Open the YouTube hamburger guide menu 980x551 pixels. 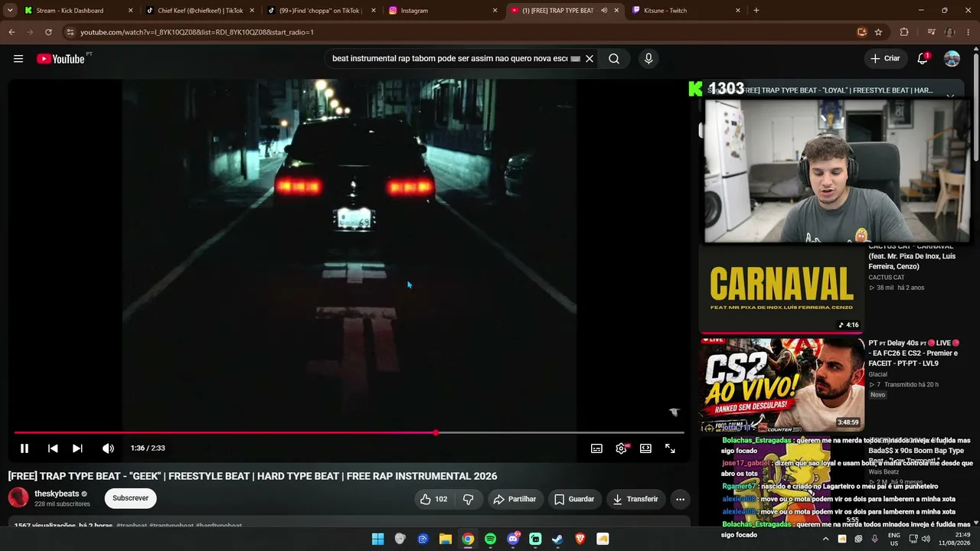point(18,59)
